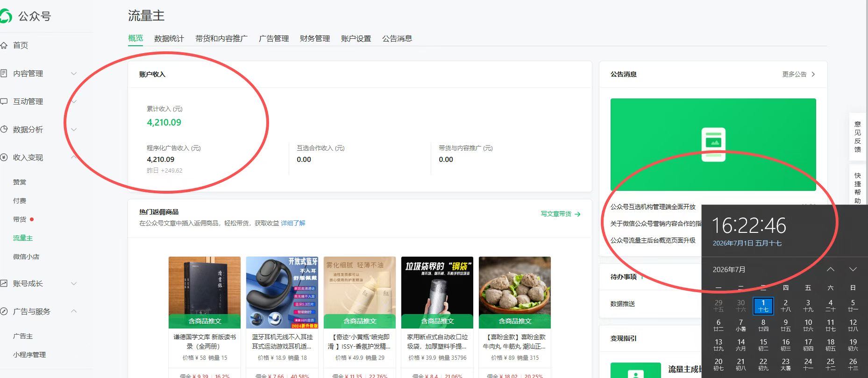This screenshot has height=378, width=868.
Task: Click the 首页 home icon
Action: [4, 45]
